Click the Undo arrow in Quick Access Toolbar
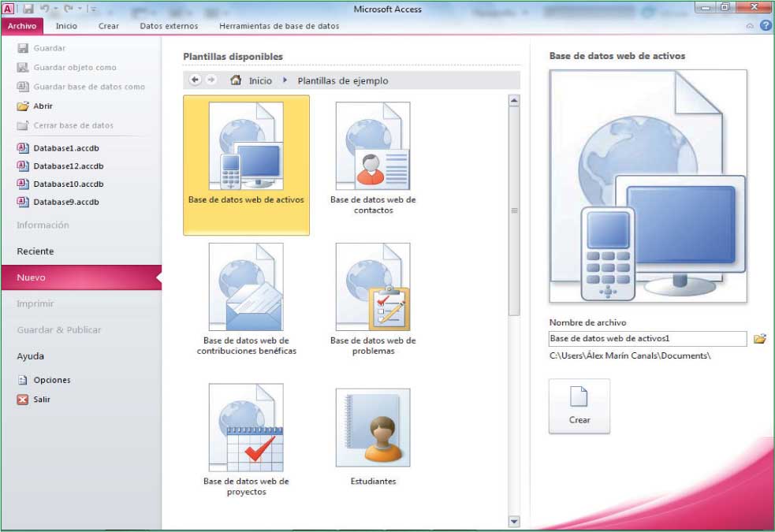Screen dimensions: 775x532 [44, 9]
